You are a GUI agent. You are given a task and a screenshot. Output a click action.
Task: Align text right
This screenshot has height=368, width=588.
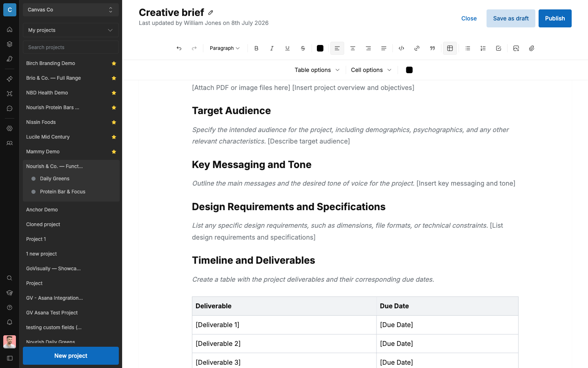tap(368, 48)
